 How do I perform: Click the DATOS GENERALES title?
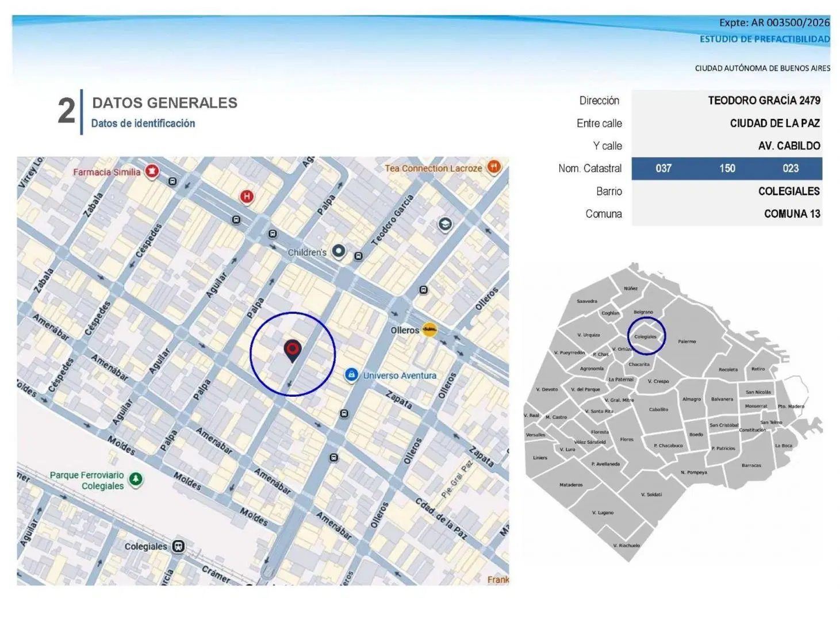(165, 103)
